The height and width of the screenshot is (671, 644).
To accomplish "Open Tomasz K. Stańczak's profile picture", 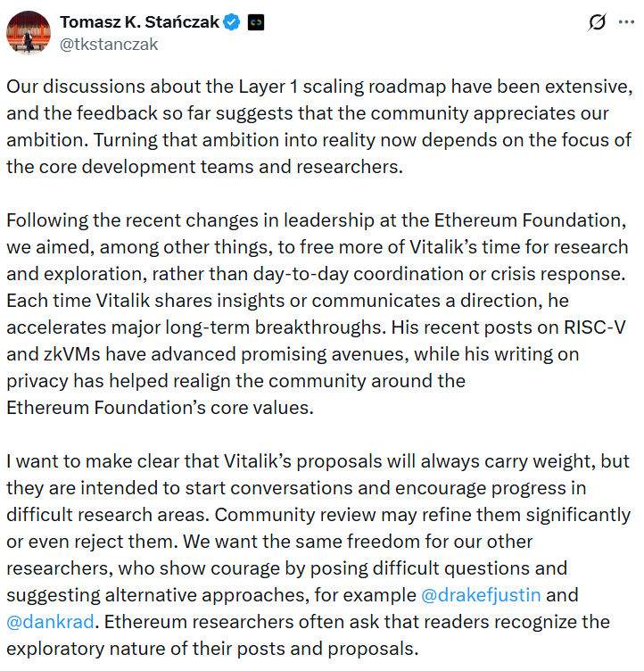I will (28, 33).
